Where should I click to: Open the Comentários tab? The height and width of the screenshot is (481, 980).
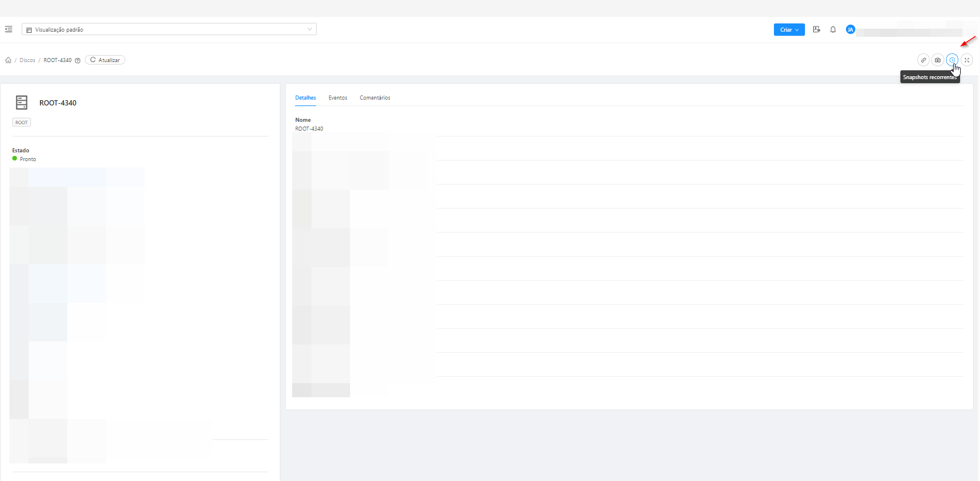375,98
